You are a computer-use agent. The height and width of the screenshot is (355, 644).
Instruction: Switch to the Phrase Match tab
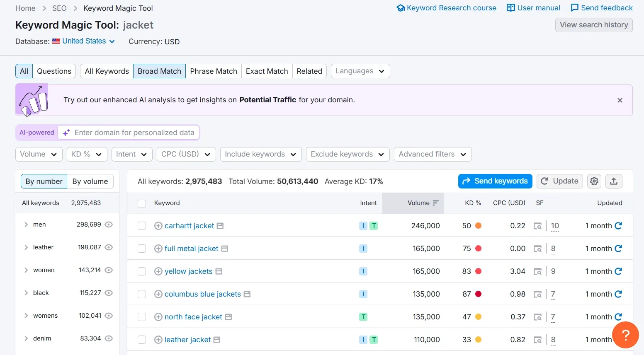pyautogui.click(x=213, y=71)
